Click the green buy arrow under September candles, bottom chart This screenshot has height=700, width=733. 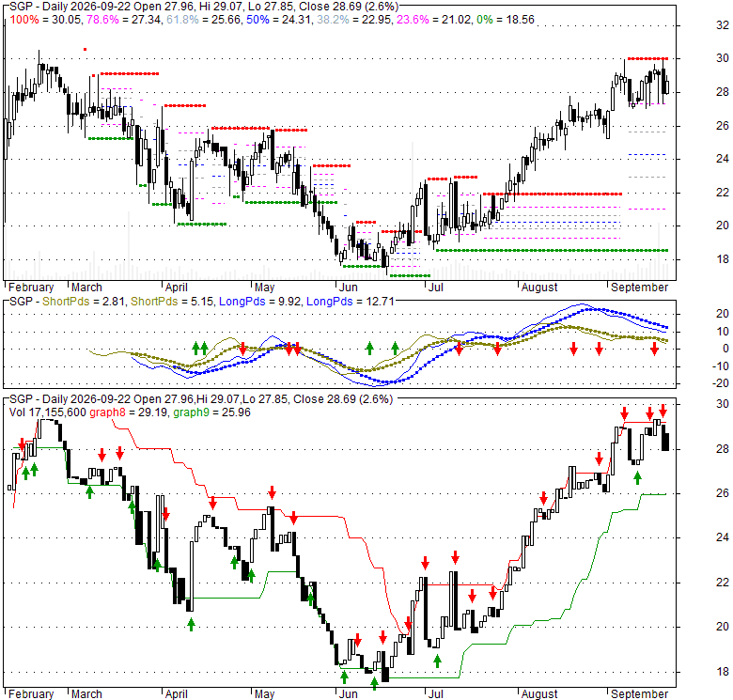coord(637,477)
